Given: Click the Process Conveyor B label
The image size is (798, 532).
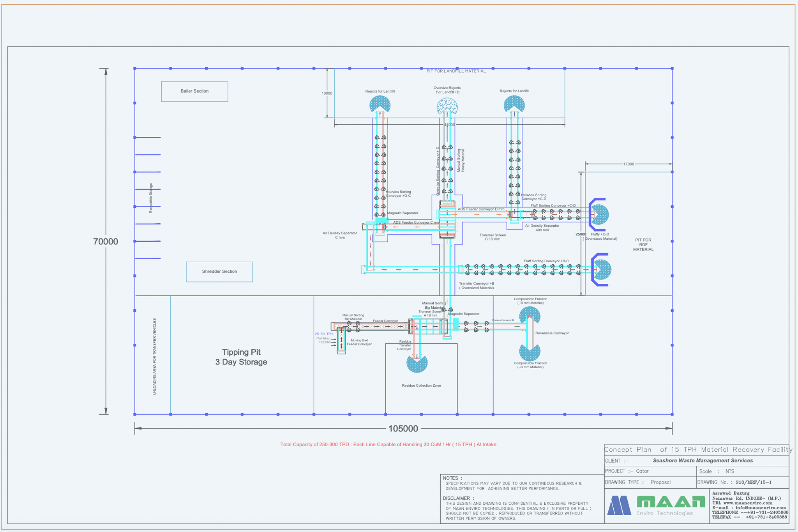Looking at the screenshot, I should coord(503,320).
